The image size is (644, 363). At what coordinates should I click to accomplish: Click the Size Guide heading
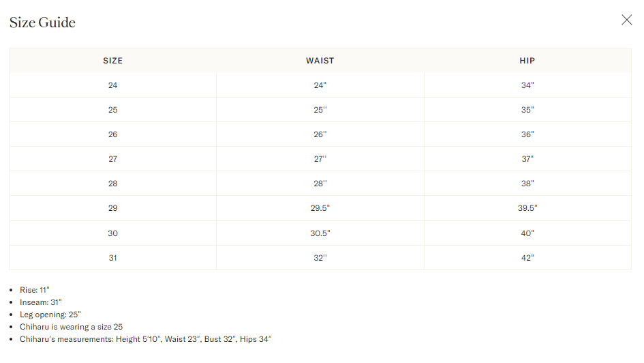[42, 23]
